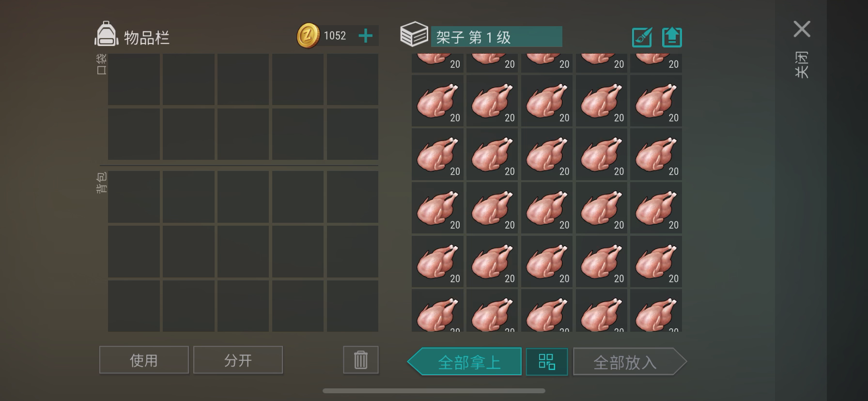Click the sort items grid icon
This screenshot has height=401, width=868.
click(547, 361)
